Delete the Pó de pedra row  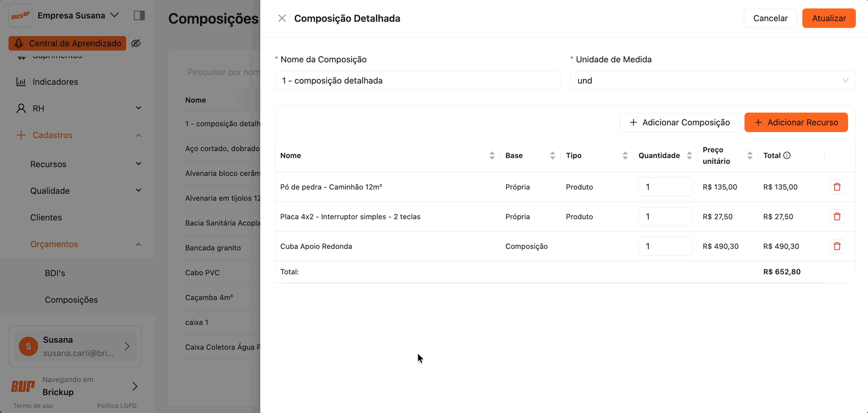click(x=837, y=187)
